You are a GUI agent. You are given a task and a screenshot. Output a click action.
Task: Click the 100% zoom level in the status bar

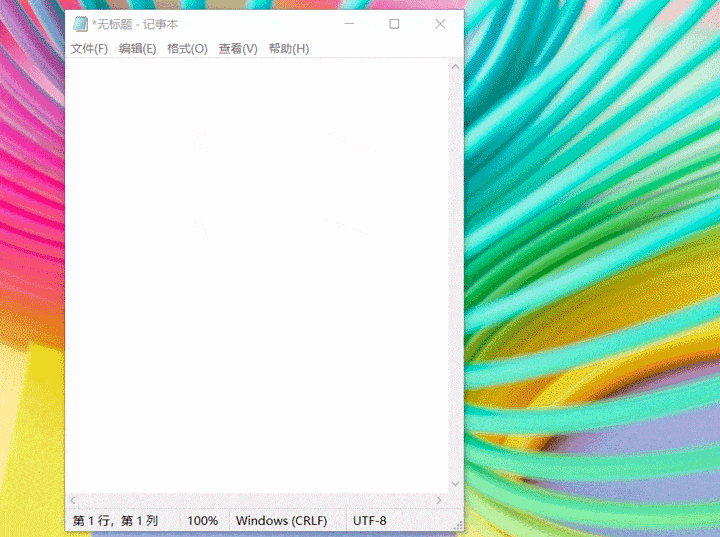click(202, 521)
